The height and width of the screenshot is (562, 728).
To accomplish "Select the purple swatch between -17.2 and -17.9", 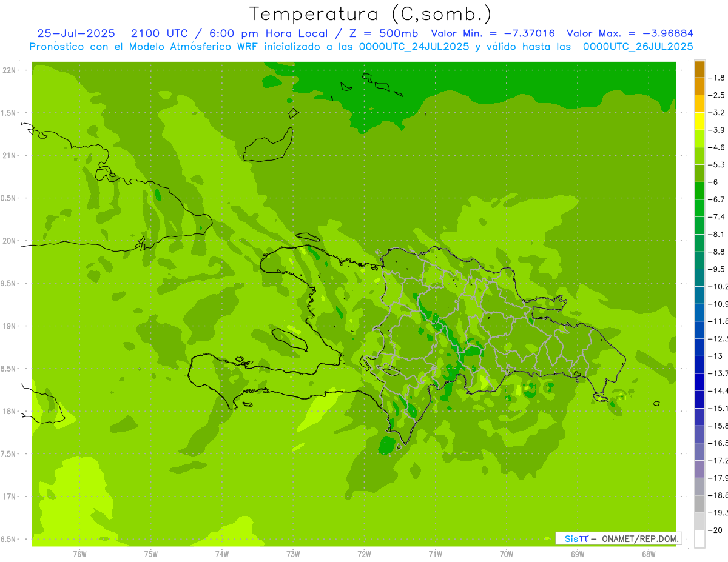I will coord(699,469).
